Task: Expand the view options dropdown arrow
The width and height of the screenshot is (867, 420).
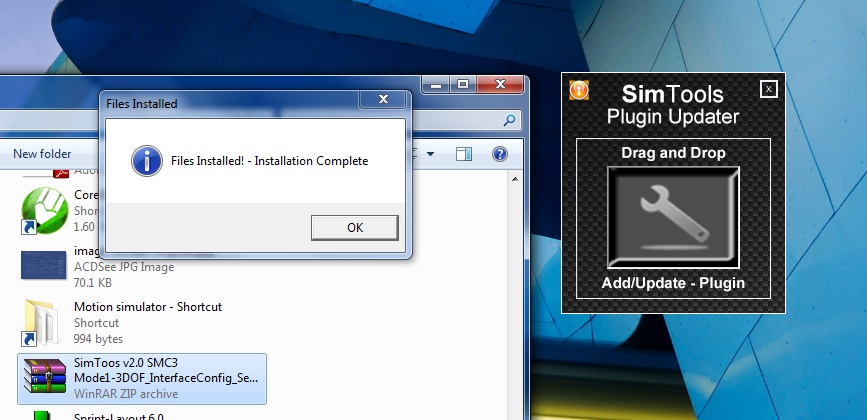Action: click(x=430, y=154)
